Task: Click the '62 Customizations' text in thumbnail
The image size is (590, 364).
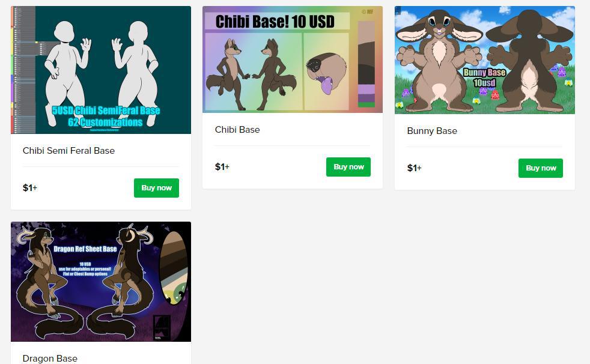Action: 105,122
